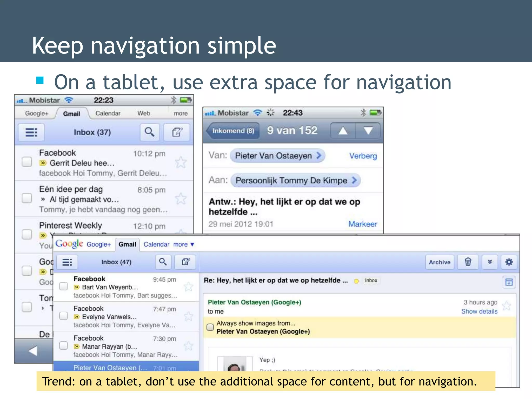This screenshot has height=399, width=532.
Task: Select the Manar Rayyan email checkbox
Action: [63, 345]
